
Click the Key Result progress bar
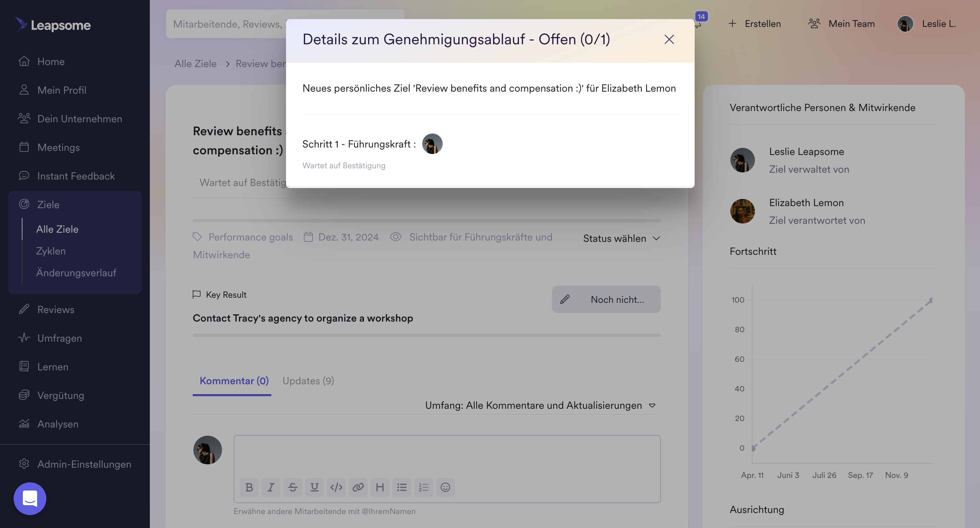[426, 335]
